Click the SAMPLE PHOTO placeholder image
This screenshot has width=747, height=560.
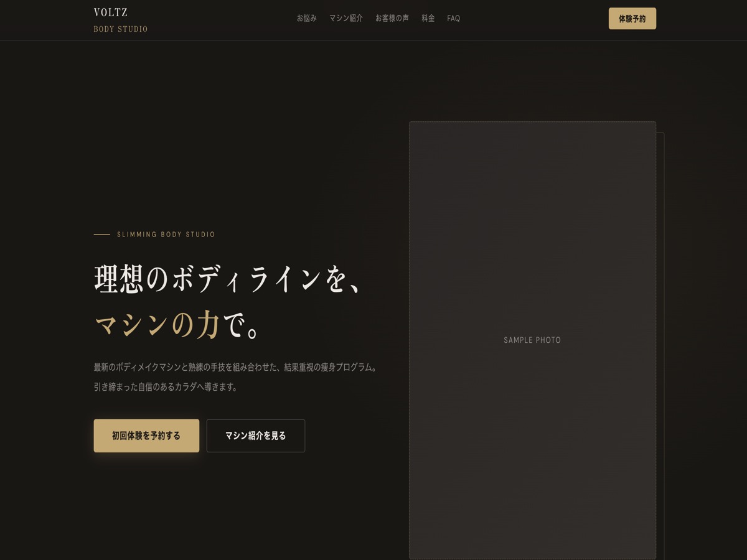[x=532, y=340]
